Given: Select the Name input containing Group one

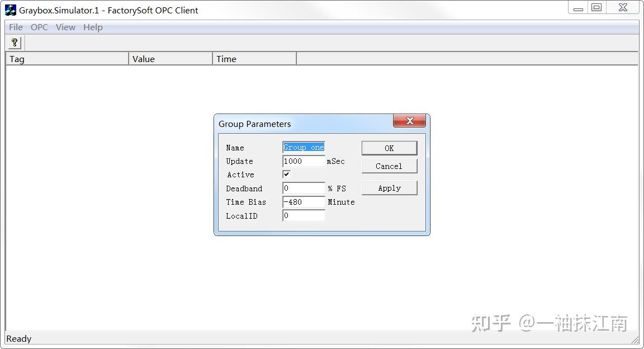Looking at the screenshot, I should 303,147.
